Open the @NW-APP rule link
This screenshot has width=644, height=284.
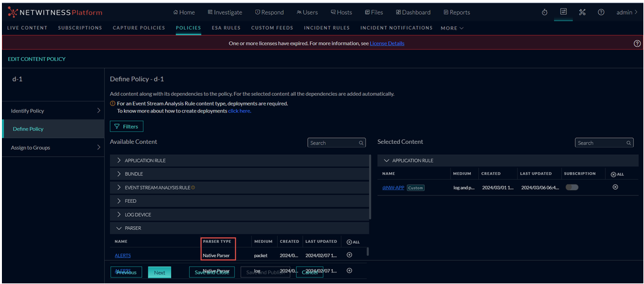click(x=393, y=188)
